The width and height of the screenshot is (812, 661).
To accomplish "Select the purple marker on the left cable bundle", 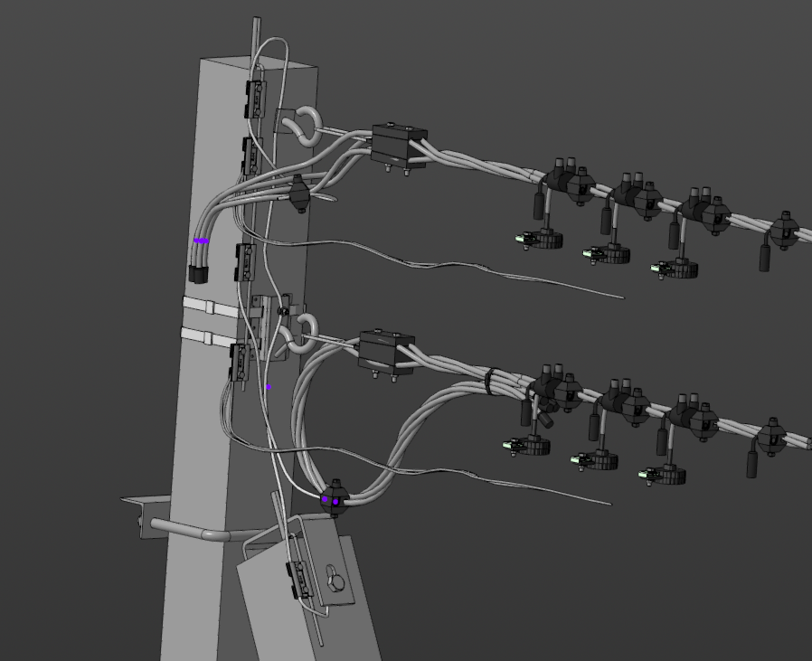I will 202,241.
